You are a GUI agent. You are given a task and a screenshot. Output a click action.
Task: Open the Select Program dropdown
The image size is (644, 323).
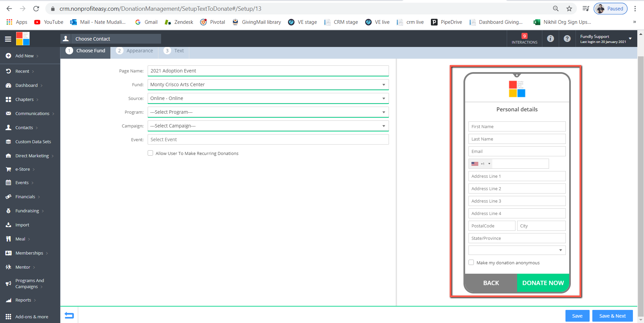[x=268, y=112]
